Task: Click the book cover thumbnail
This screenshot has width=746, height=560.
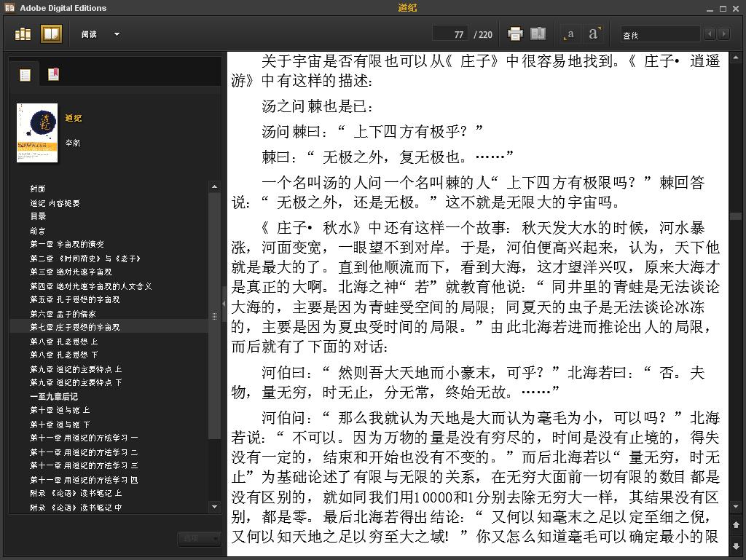Action: pos(37,133)
